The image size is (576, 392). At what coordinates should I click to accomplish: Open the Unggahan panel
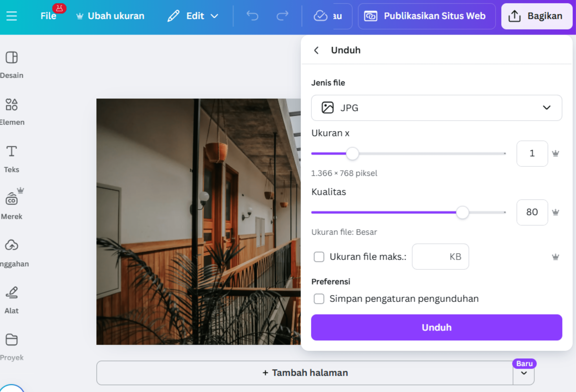11,250
